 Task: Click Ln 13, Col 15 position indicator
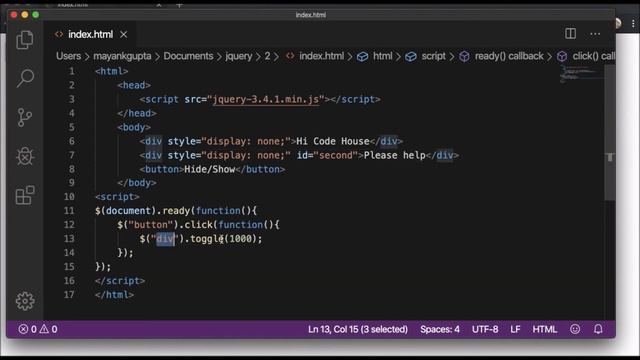(358, 329)
